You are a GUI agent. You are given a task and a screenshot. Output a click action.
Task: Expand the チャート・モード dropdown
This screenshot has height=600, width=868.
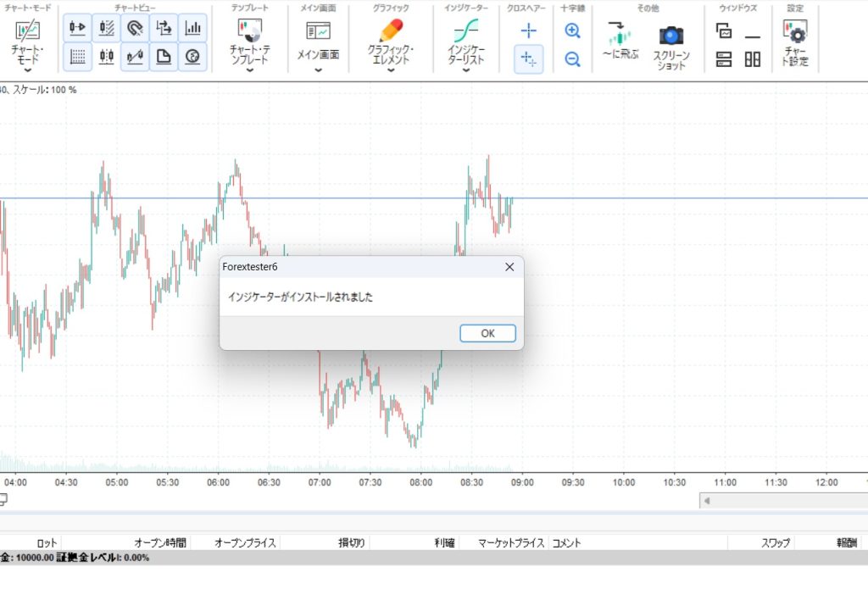[27, 70]
